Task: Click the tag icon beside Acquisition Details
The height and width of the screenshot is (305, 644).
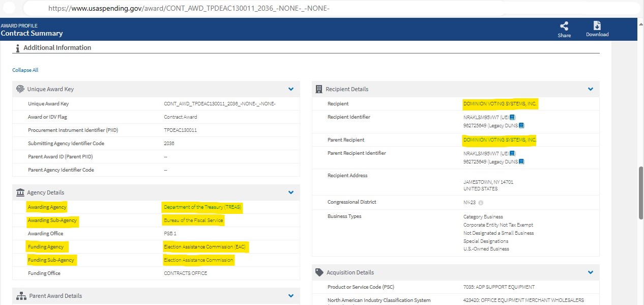Action: (x=319, y=272)
